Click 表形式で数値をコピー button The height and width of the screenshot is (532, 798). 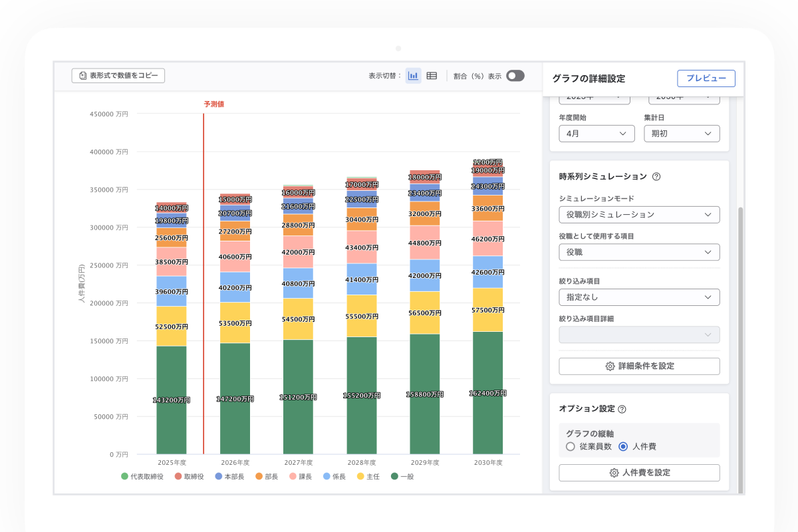click(x=118, y=76)
